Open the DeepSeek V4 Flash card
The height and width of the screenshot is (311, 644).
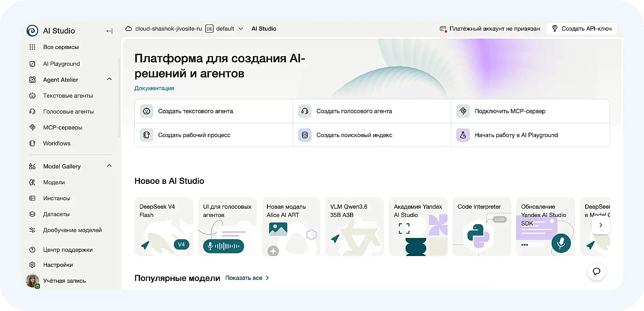click(164, 227)
